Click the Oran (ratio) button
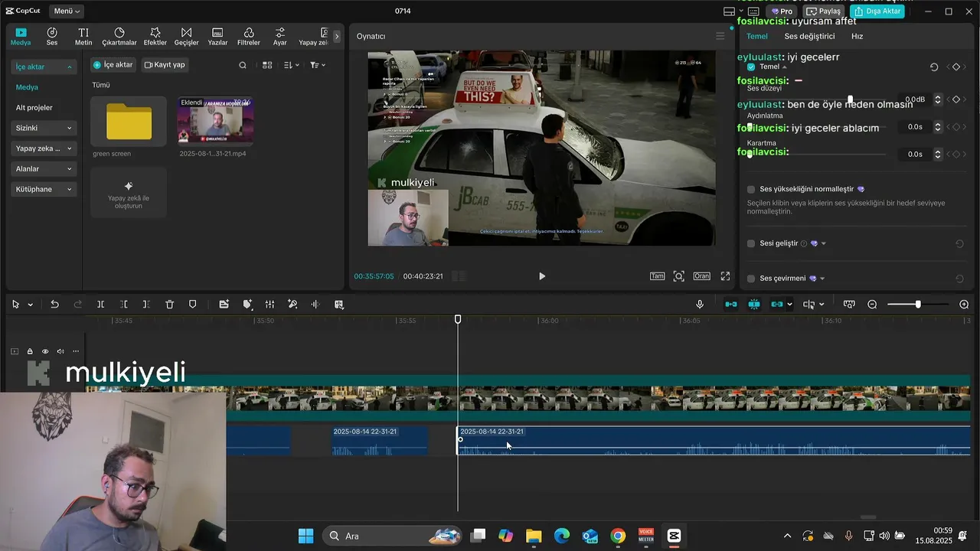This screenshot has width=980, height=551. [x=701, y=276]
